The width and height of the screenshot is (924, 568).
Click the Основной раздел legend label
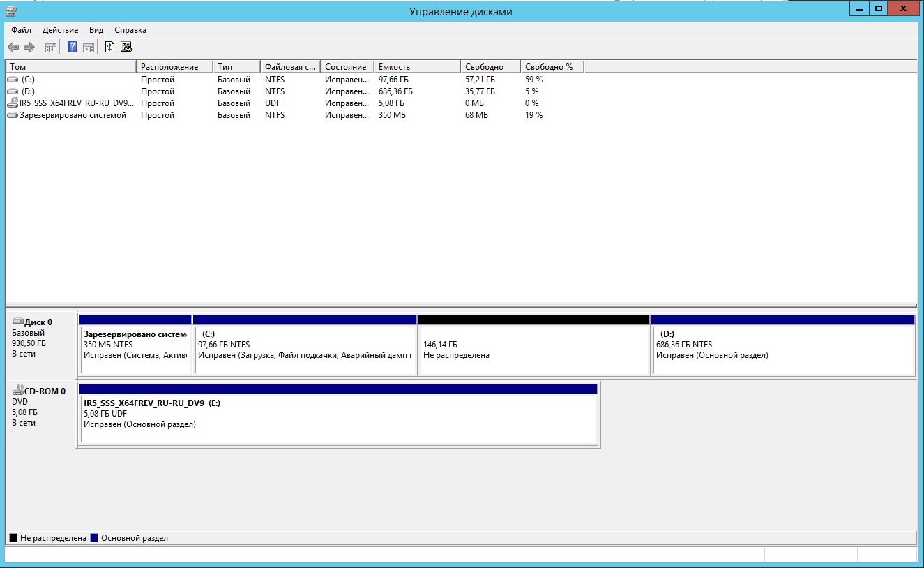click(x=135, y=538)
